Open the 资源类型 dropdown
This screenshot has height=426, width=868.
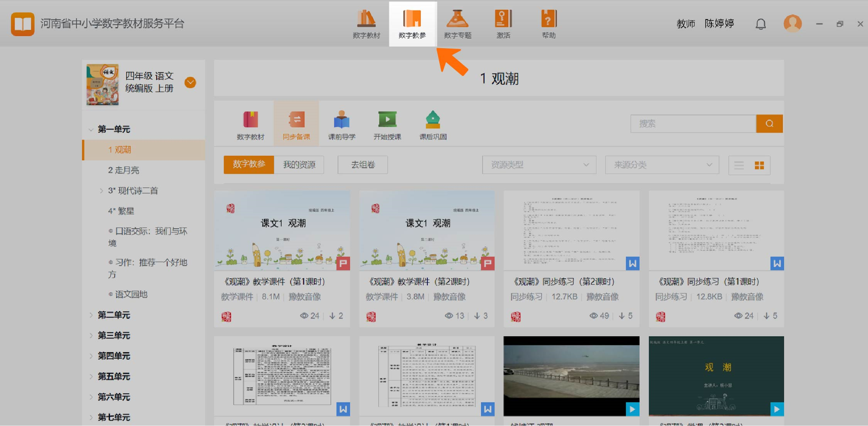coord(539,165)
